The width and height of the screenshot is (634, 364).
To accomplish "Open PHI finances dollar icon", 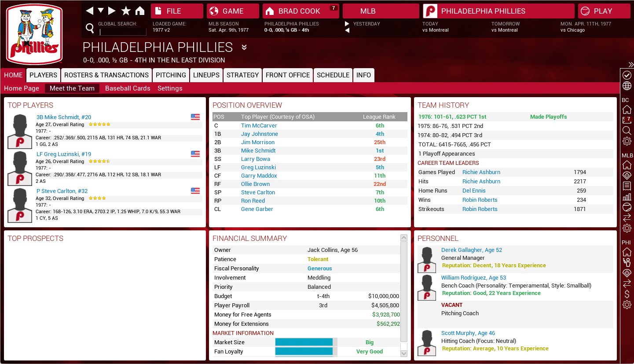I will pyautogui.click(x=627, y=294).
